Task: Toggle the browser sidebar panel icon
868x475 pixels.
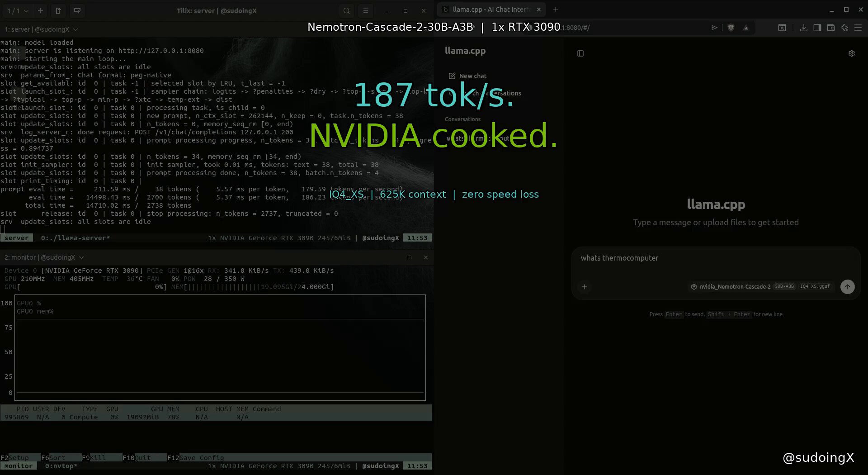Action: point(817,28)
